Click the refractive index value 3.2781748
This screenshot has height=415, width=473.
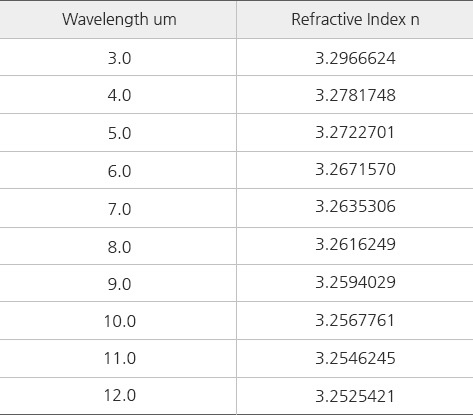coord(355,95)
